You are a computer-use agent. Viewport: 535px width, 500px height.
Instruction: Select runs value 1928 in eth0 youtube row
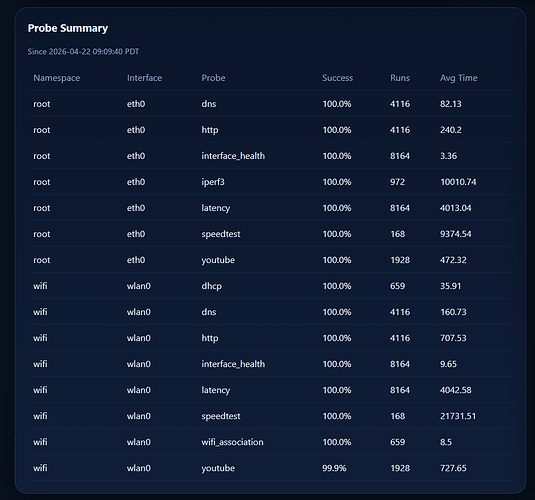click(400, 260)
